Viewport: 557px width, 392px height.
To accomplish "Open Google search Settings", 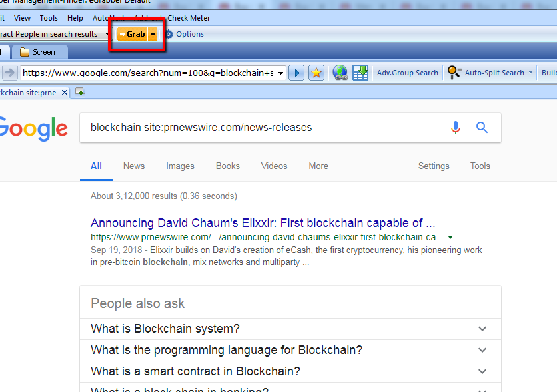I will [x=434, y=166].
